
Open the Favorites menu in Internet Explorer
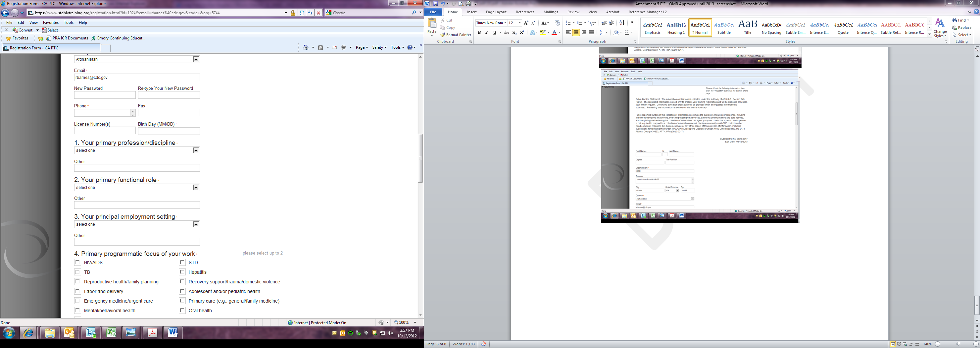[51, 23]
